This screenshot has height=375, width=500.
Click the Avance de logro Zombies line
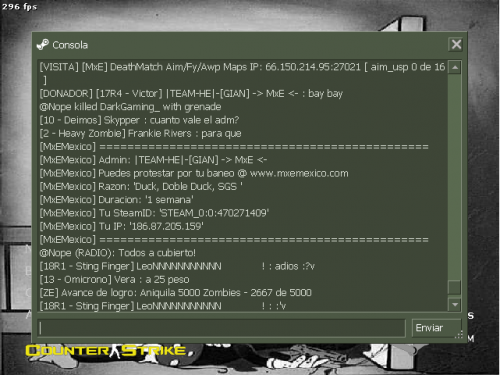pos(176,293)
